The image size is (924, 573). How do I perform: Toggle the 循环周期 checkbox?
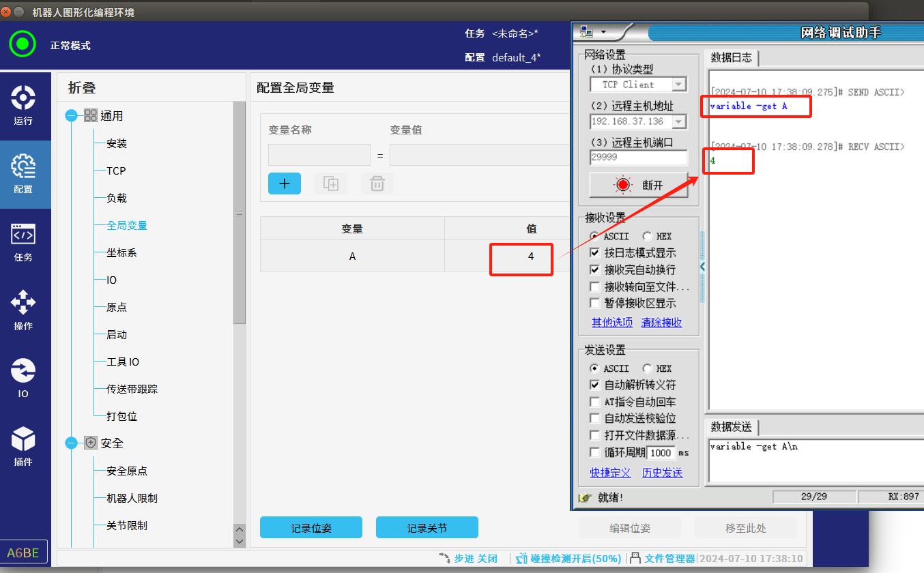595,453
